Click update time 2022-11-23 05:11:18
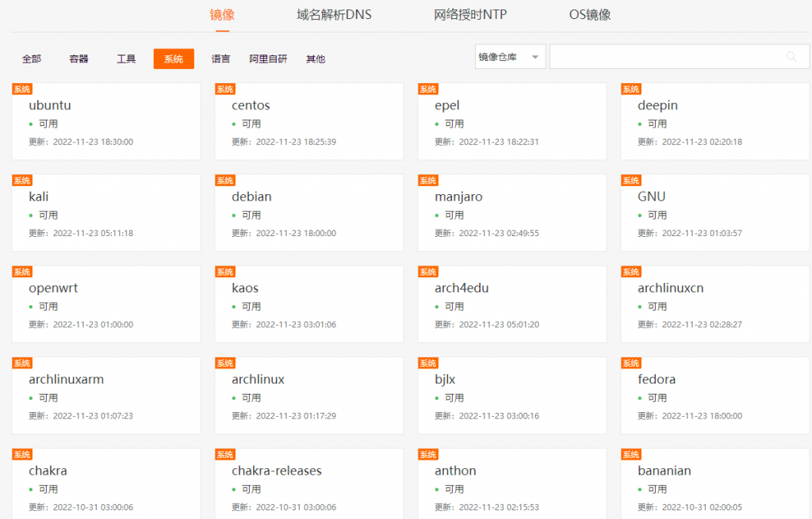Screen dimensions: 812x519 [x=94, y=234]
